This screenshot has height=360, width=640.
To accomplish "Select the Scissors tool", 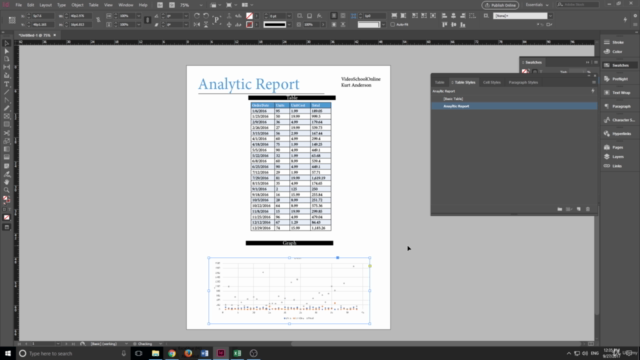I will (7, 133).
